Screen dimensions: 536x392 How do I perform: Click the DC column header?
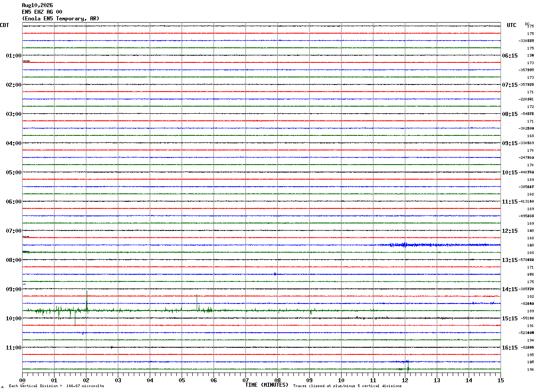coord(527,24)
